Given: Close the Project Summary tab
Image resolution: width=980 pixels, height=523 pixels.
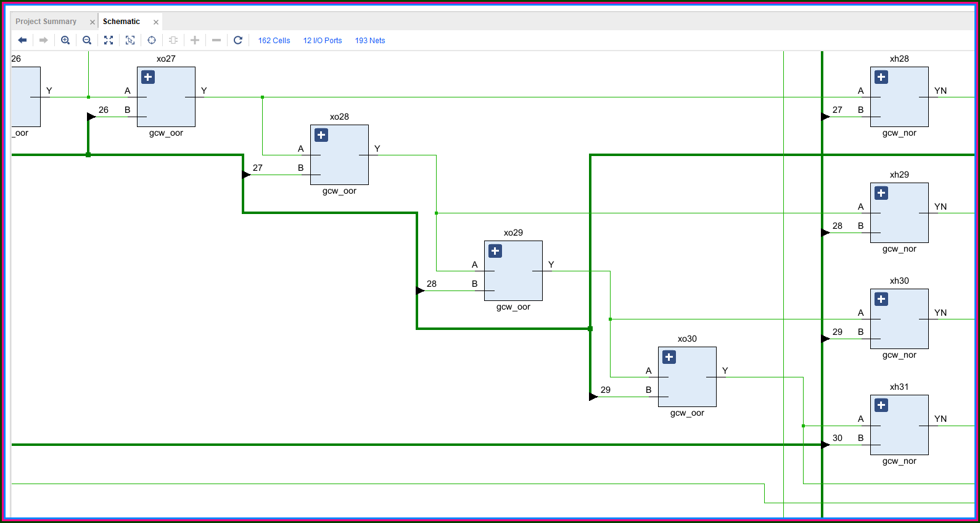Looking at the screenshot, I should click(x=93, y=22).
